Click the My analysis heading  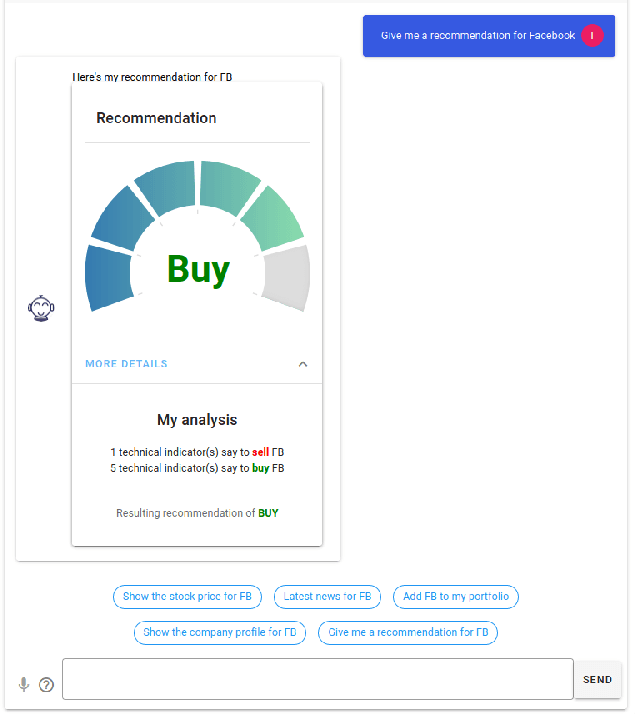coord(197,420)
